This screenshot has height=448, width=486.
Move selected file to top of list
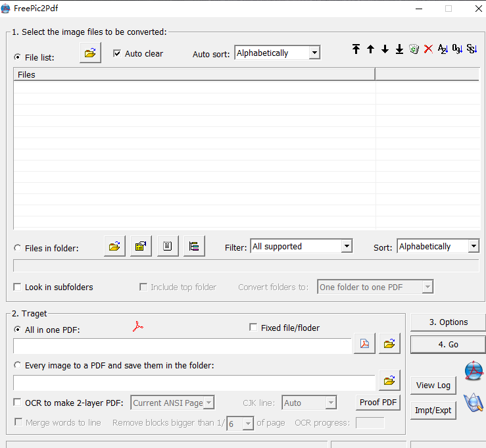tap(356, 49)
